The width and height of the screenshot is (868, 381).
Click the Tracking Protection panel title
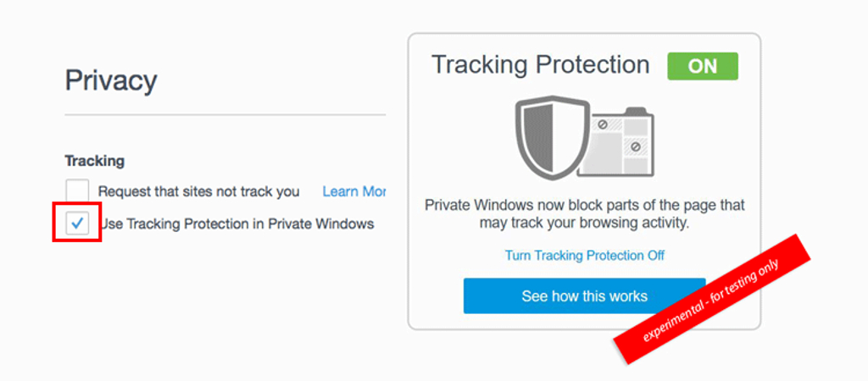tap(540, 64)
